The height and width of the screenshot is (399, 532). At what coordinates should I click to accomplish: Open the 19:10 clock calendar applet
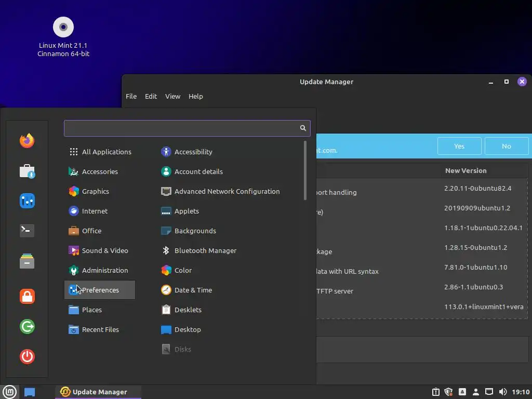tap(521, 392)
